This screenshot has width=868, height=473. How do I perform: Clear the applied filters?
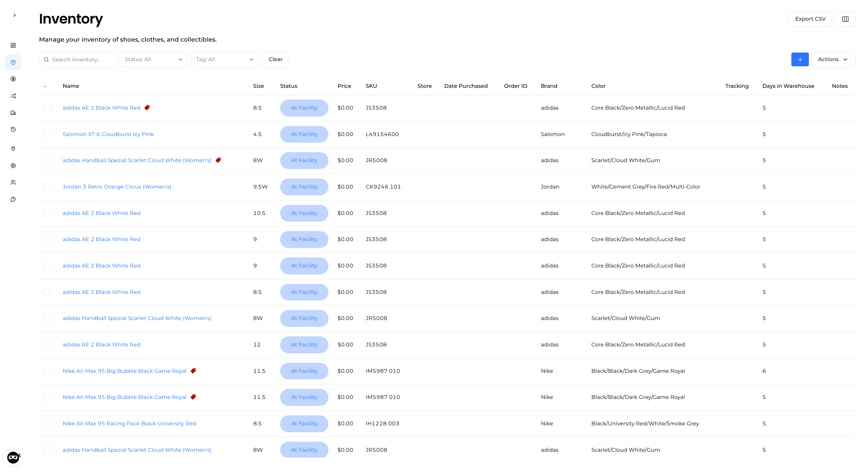point(275,59)
